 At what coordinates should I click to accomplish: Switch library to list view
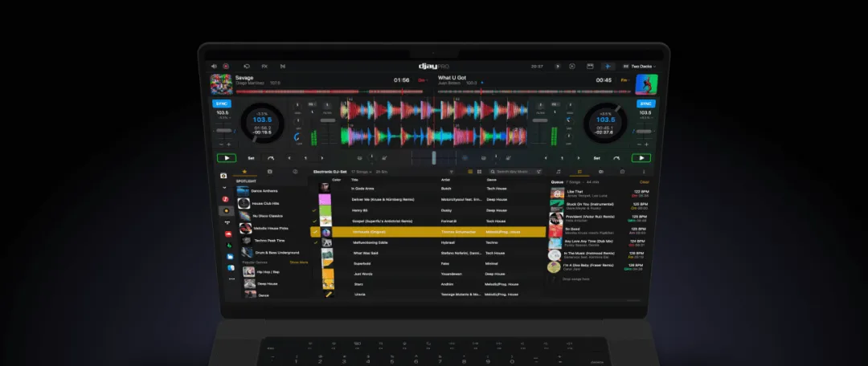point(470,172)
